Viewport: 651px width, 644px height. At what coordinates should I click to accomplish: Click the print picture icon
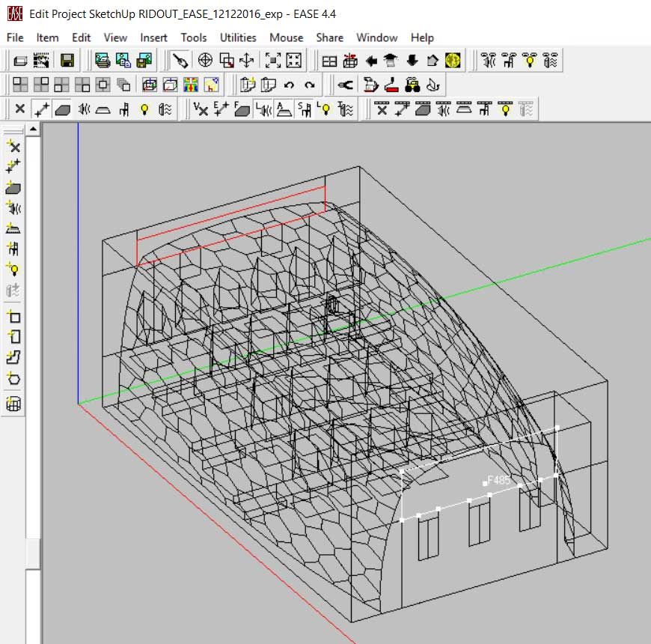click(x=103, y=61)
